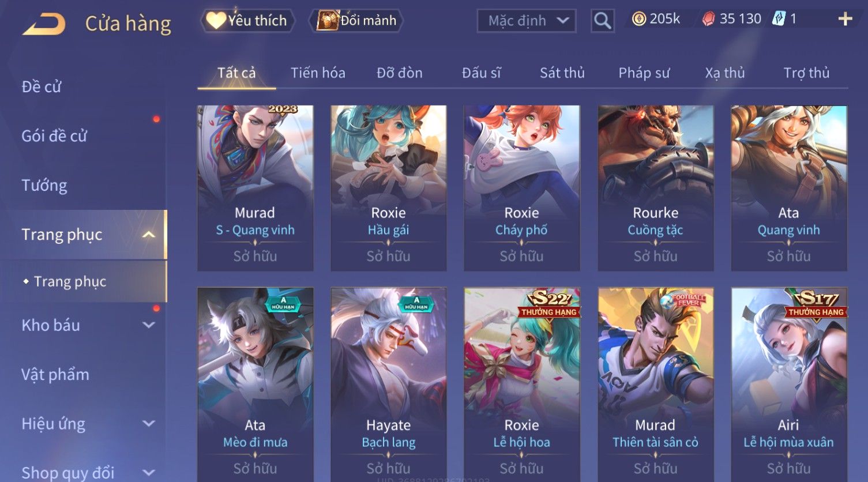
Task: Select the Tiến hóa tab
Action: (x=318, y=73)
